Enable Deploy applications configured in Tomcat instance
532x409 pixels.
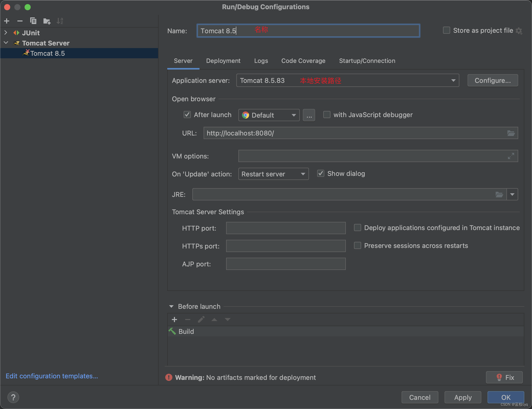pyautogui.click(x=358, y=228)
